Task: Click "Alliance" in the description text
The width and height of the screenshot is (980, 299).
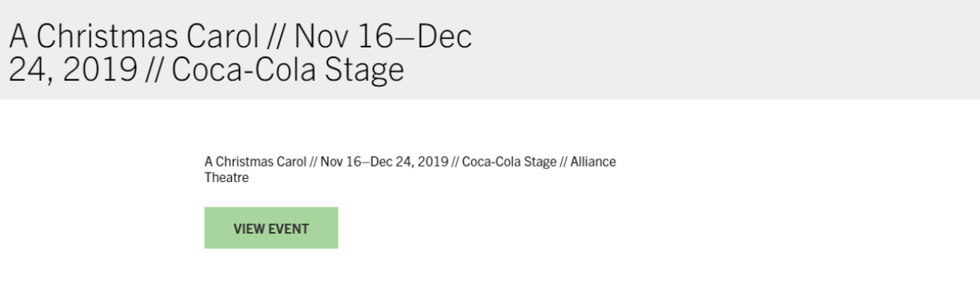Action: pos(593,162)
